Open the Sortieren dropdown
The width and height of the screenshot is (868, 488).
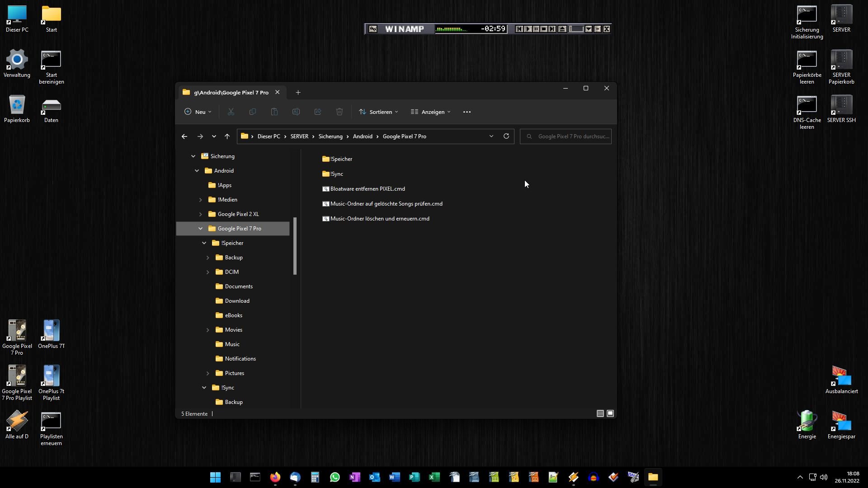[379, 112]
